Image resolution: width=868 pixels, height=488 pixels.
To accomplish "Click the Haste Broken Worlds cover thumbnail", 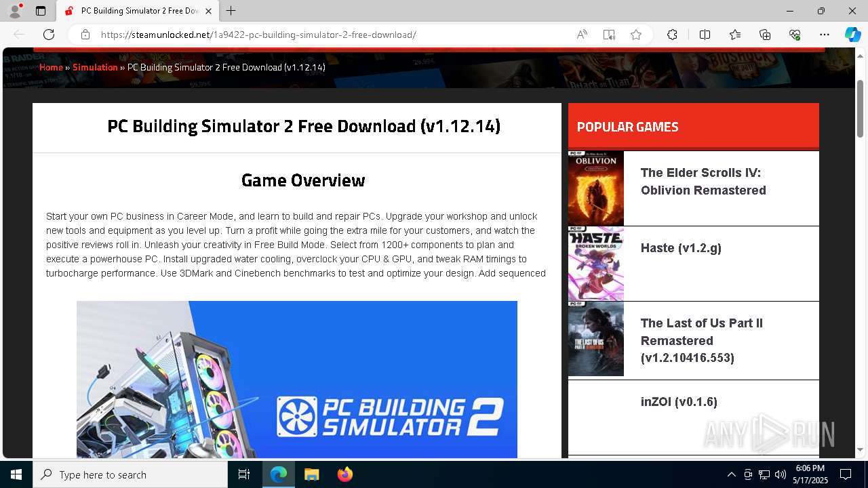I will pyautogui.click(x=596, y=264).
